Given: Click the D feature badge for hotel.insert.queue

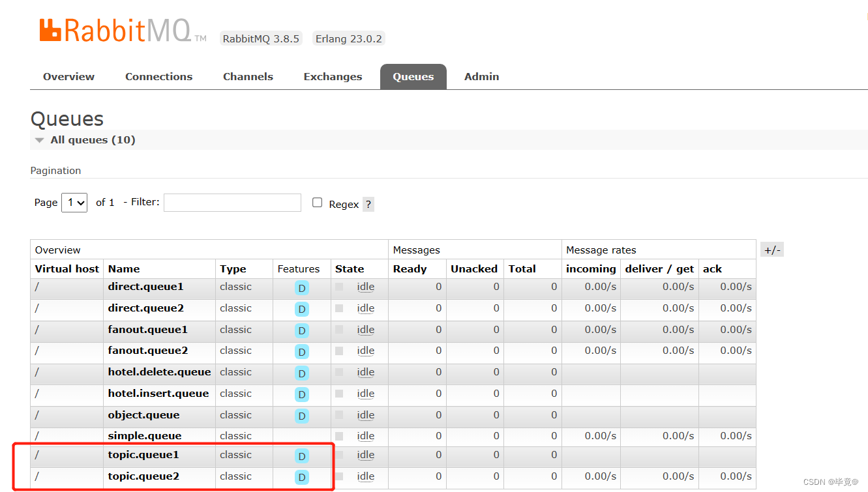Looking at the screenshot, I should [302, 395].
